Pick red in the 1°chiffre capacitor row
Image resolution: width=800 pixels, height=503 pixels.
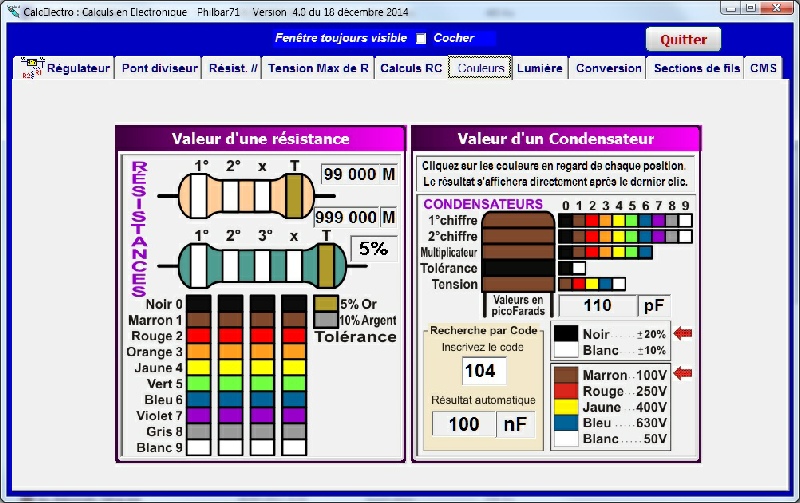591,221
